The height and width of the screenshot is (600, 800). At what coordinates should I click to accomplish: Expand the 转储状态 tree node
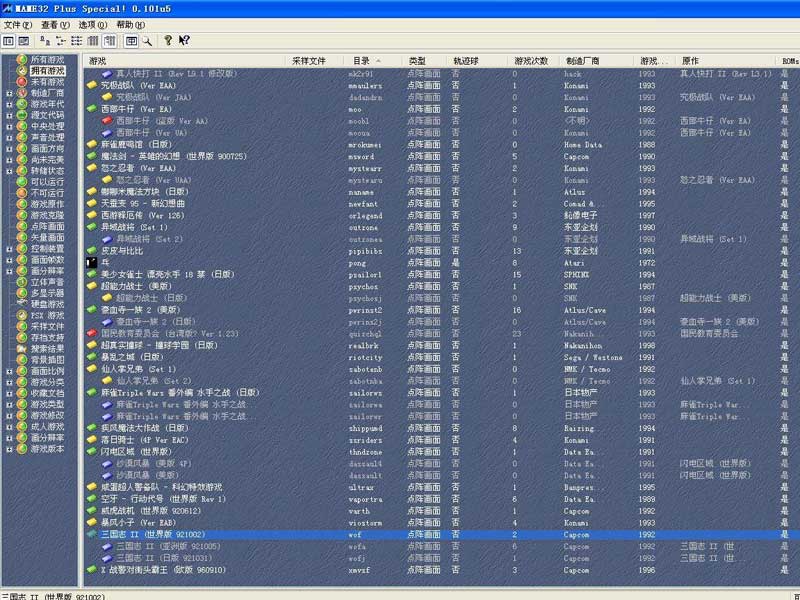(9, 171)
